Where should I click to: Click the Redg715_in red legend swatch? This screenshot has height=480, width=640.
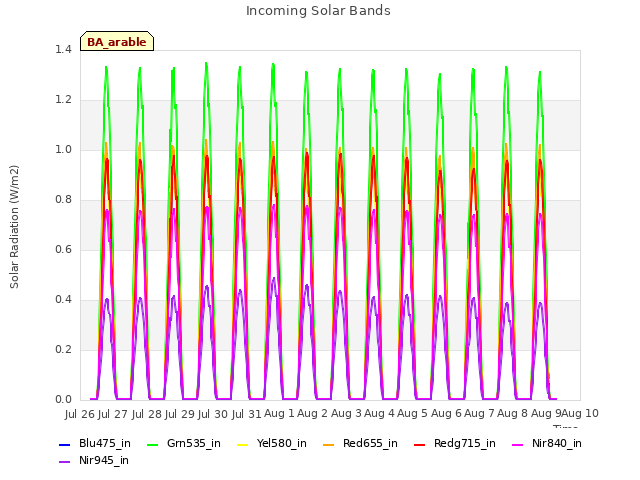pyautogui.click(x=420, y=444)
